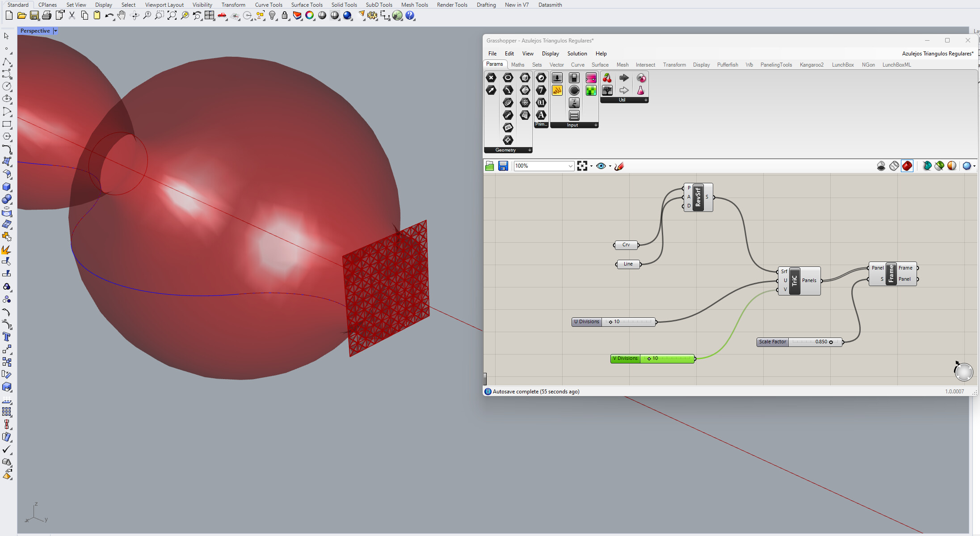Click the Scale Factor slider handle at 0.850

[x=831, y=342]
